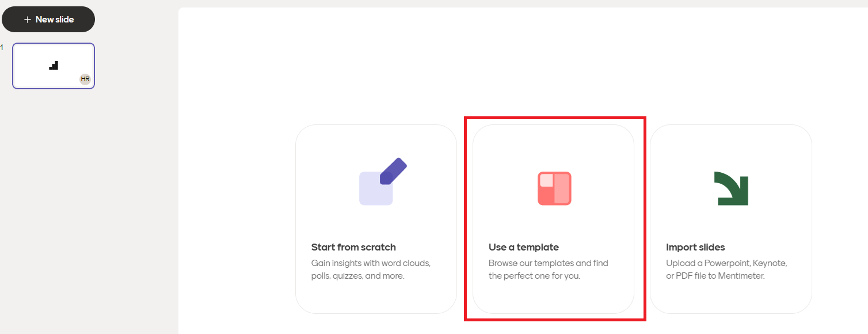
Task: Click the Upload a Powerpoint description text
Action: pos(726,270)
